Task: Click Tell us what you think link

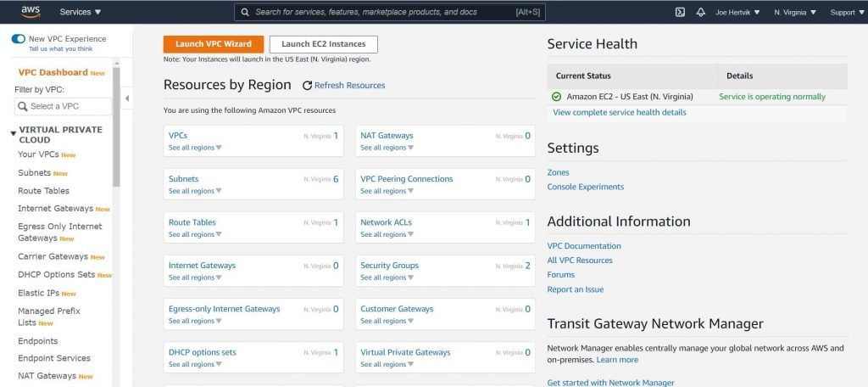Action: coord(61,48)
